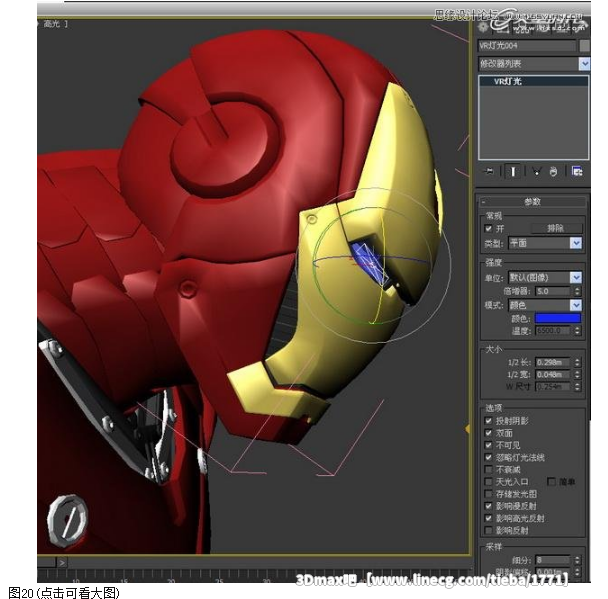Enable 影响反射 checkbox
The width and height of the screenshot is (608, 599).
click(x=489, y=530)
